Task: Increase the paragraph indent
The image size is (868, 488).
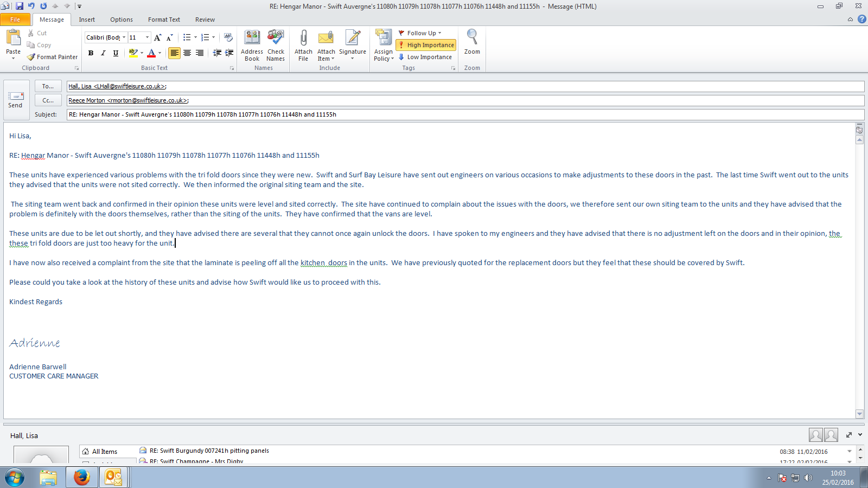Action: (x=229, y=53)
